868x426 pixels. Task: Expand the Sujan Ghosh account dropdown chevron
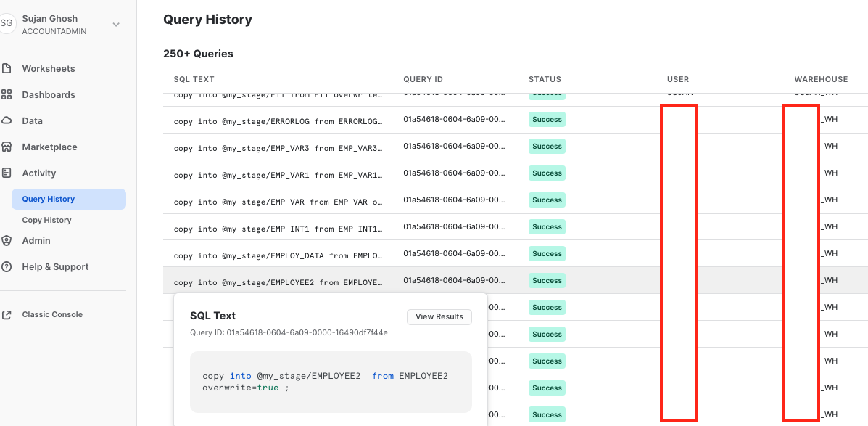[x=116, y=25]
